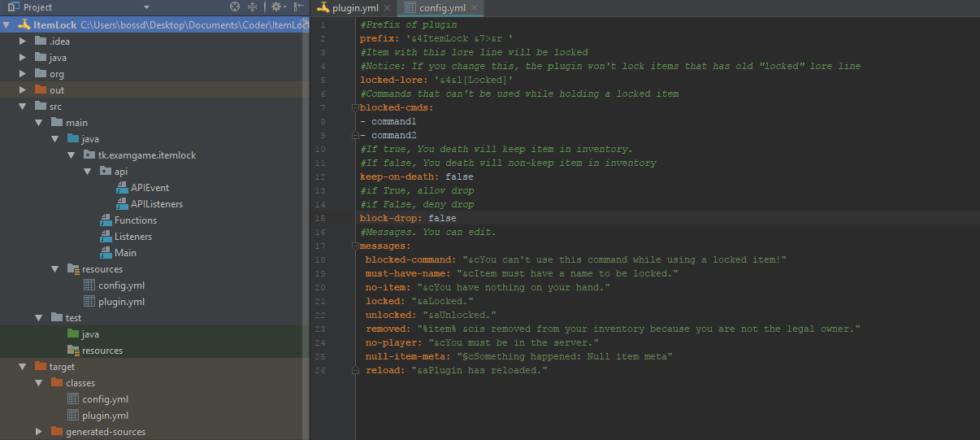This screenshot has width=980, height=440.
Task: Click config.yml file icon under classes
Action: (73, 399)
